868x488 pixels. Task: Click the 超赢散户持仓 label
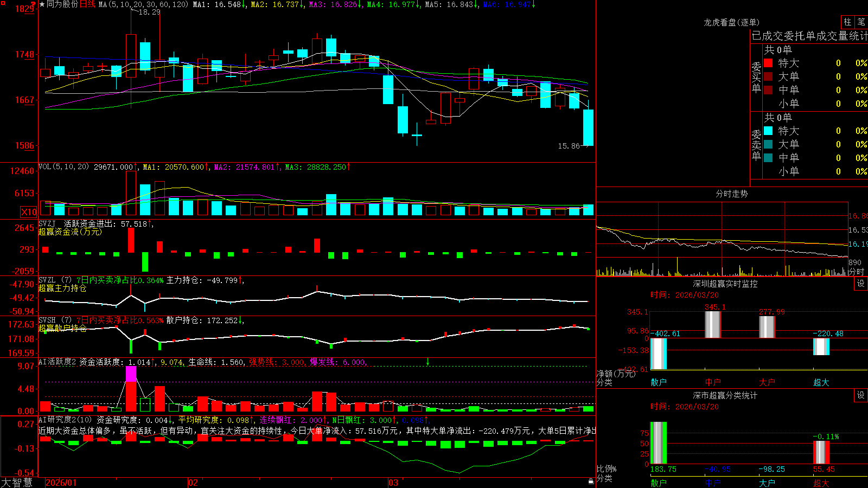[62, 328]
